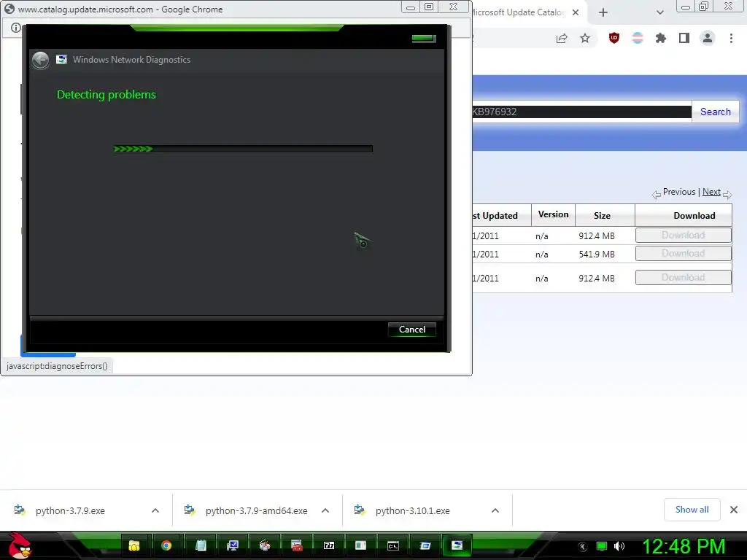747x560 pixels.
Task: Open the Notepad taskbar icon
Action: pos(201,545)
